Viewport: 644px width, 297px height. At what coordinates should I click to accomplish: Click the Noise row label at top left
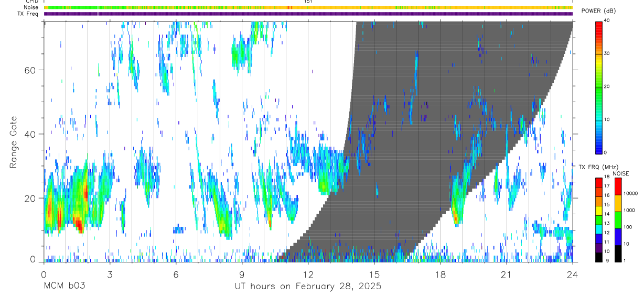[x=31, y=7]
